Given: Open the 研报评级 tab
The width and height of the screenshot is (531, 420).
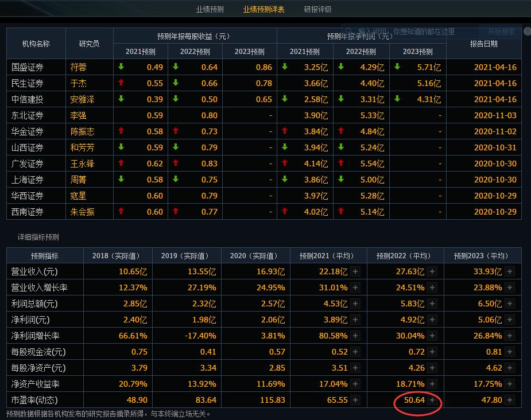Looking at the screenshot, I should click(x=317, y=10).
